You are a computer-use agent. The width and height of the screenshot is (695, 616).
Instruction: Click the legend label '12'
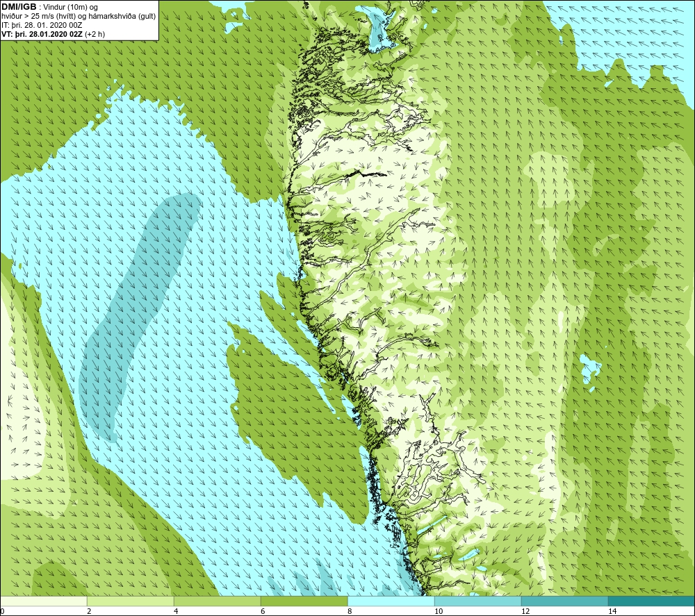click(525, 611)
